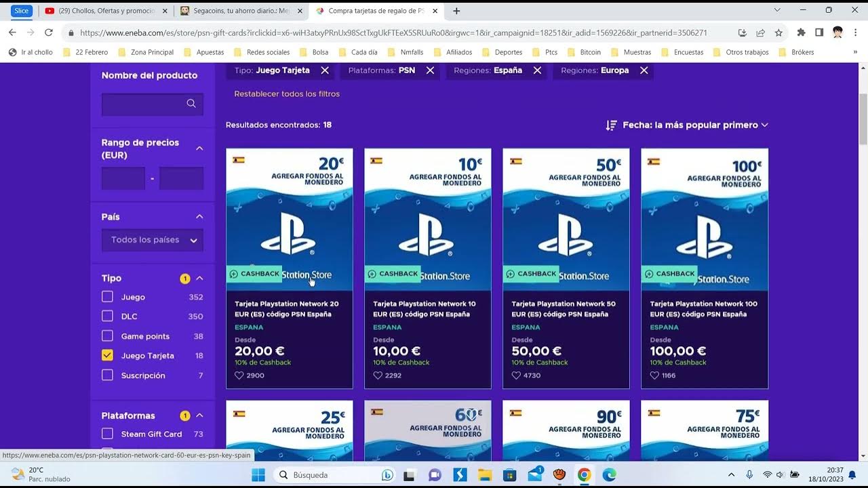Screen dimensions: 868x488
Task: Open Tarjeta Playstation Network 50 EUR title
Action: [563, 309]
